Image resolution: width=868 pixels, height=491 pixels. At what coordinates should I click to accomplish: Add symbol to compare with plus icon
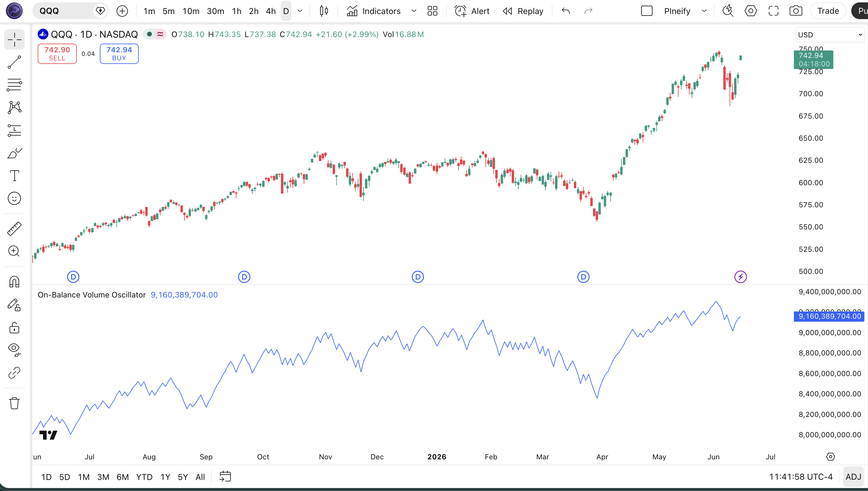[x=122, y=11]
